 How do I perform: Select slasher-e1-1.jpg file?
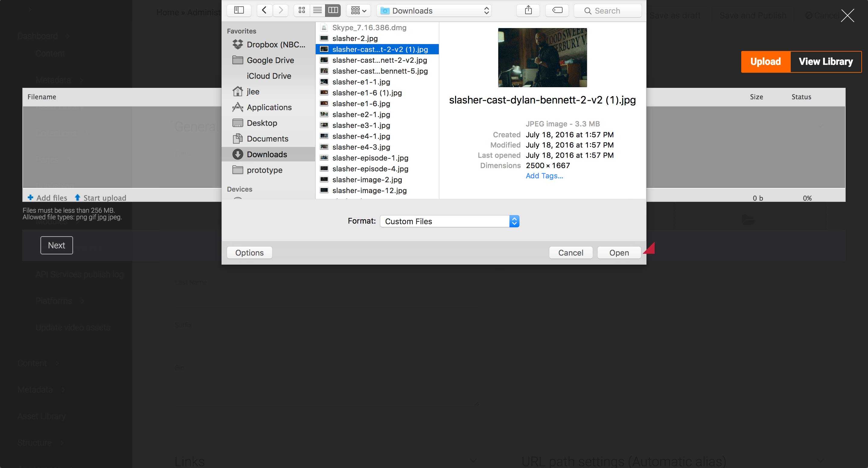(x=361, y=82)
